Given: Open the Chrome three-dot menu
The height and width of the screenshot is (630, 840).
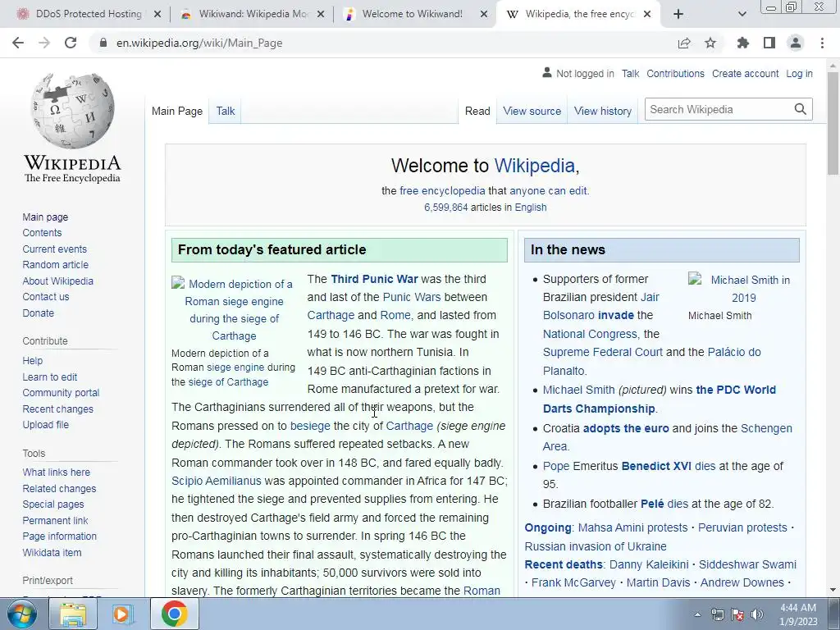Looking at the screenshot, I should [822, 43].
